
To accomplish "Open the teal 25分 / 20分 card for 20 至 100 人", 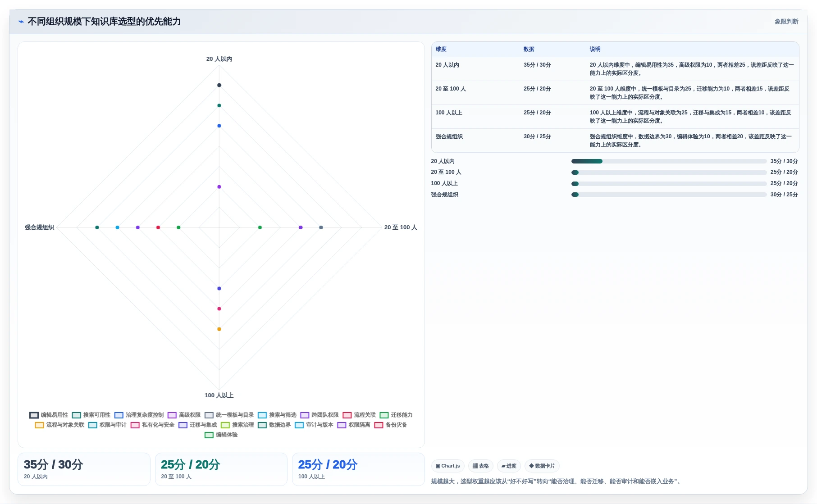I will [221, 469].
